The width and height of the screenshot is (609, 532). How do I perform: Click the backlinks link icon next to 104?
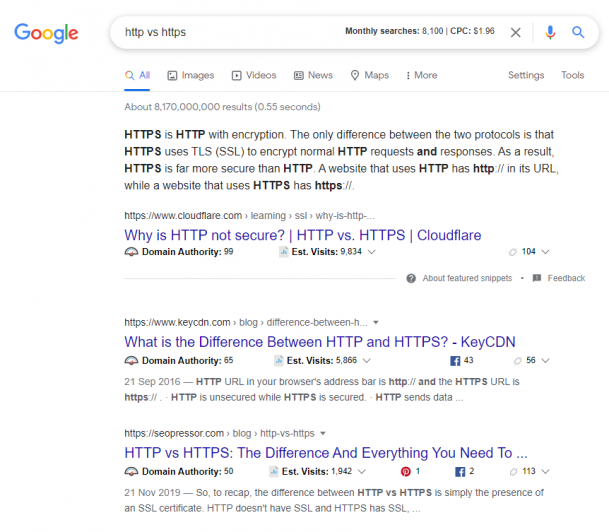point(513,252)
